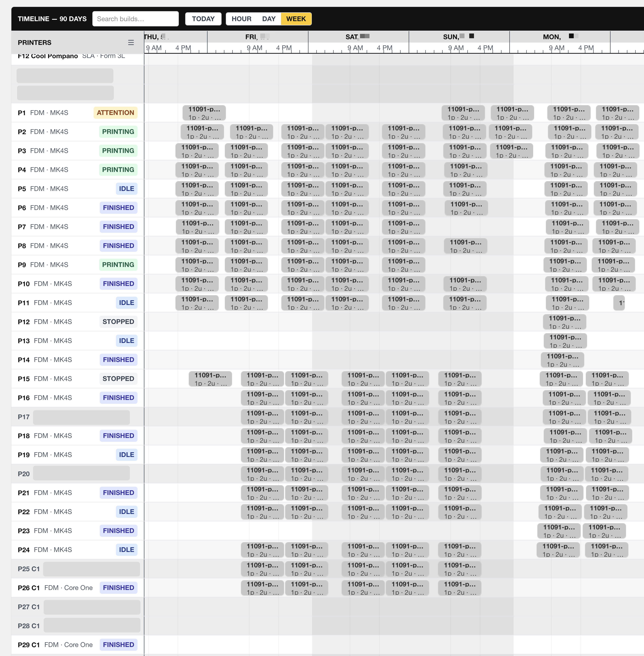This screenshot has height=656, width=644.
Task: Click the TIMELINE — 90 DAYS title
Action: tap(52, 19)
